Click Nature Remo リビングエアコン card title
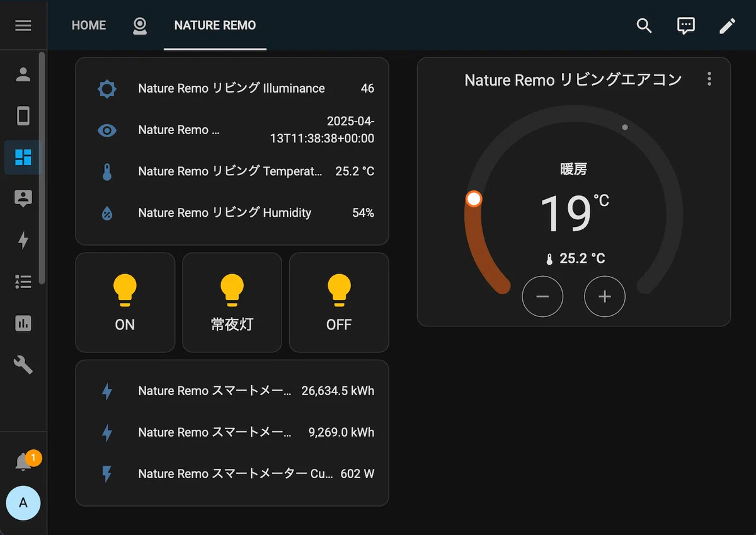This screenshot has width=756, height=535. point(573,79)
